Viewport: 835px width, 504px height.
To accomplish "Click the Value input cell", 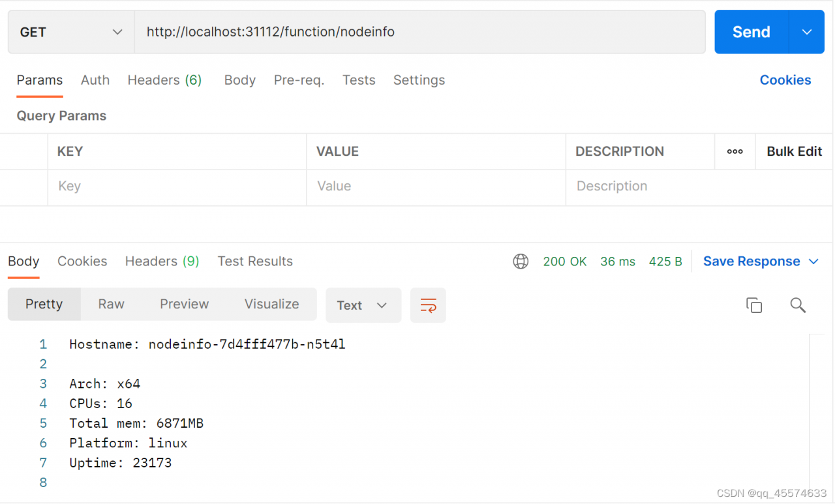I will pos(436,188).
